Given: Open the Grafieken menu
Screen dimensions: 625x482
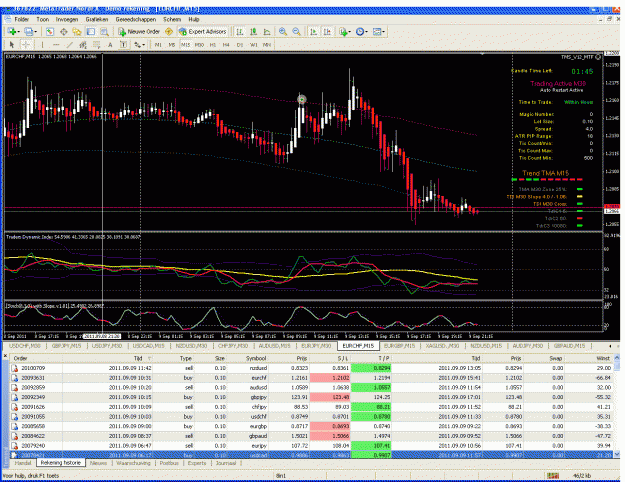Looking at the screenshot, I should point(97,19).
